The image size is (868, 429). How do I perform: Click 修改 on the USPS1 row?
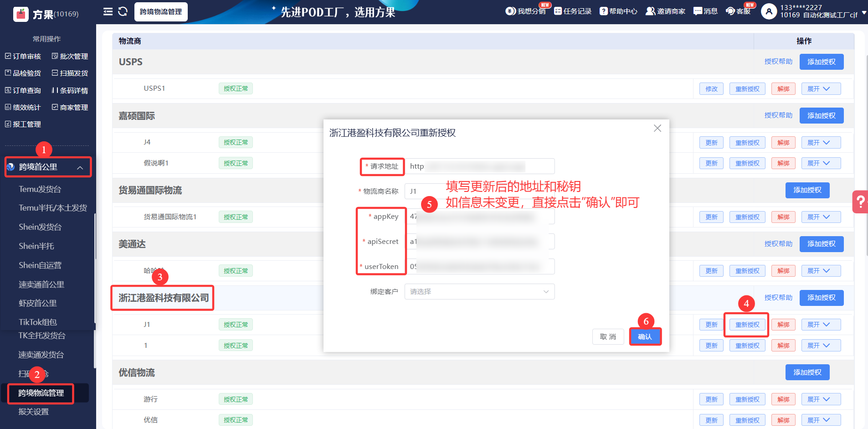point(711,89)
